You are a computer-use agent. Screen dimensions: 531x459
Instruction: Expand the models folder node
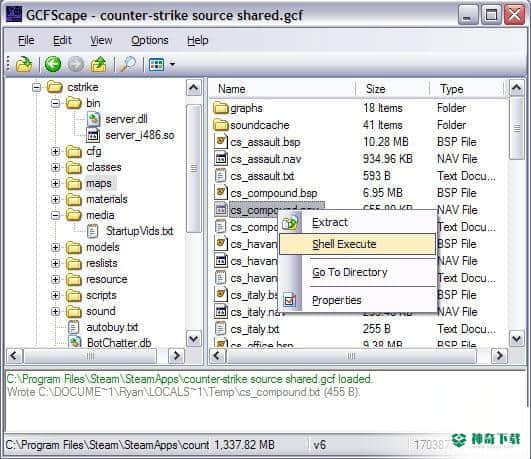(56, 247)
